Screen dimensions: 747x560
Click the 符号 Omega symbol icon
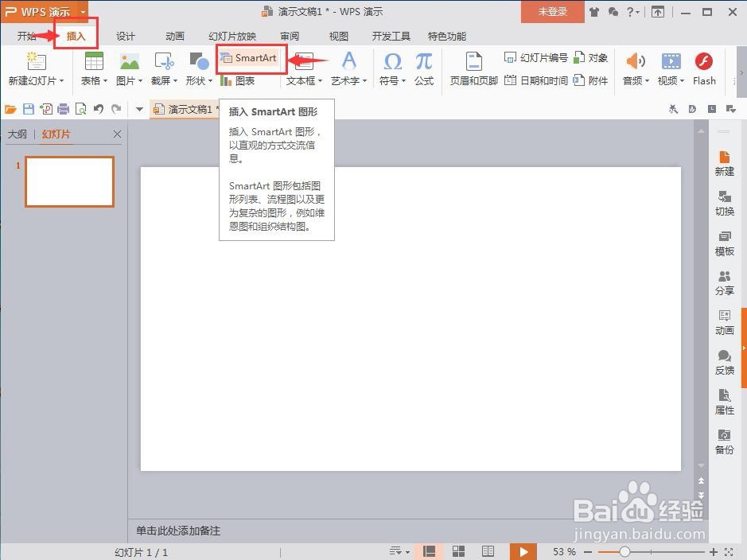392,61
